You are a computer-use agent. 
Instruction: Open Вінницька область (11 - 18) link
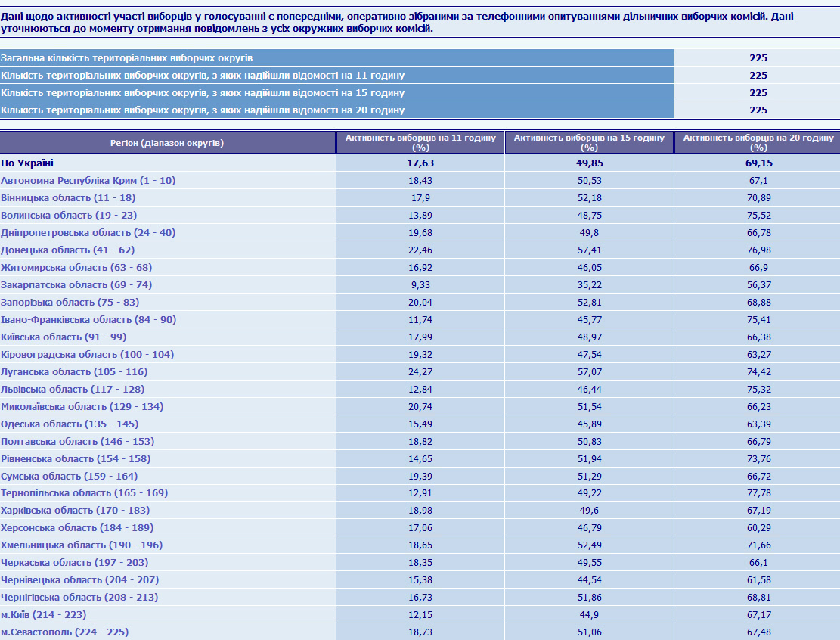point(68,197)
